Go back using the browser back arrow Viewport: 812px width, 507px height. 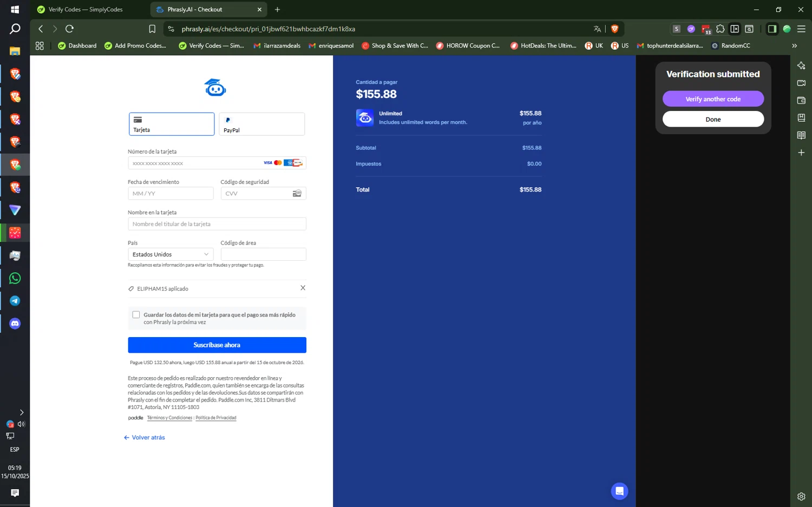point(41,29)
